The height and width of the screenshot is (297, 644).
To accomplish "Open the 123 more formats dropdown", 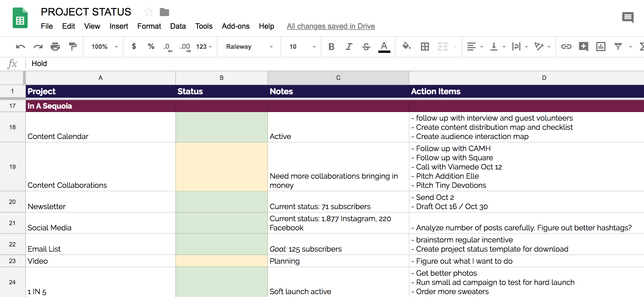I will [x=204, y=47].
